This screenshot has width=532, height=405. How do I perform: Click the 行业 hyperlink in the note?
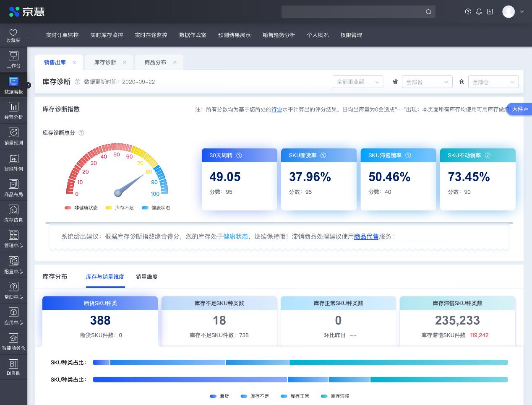tap(277, 109)
